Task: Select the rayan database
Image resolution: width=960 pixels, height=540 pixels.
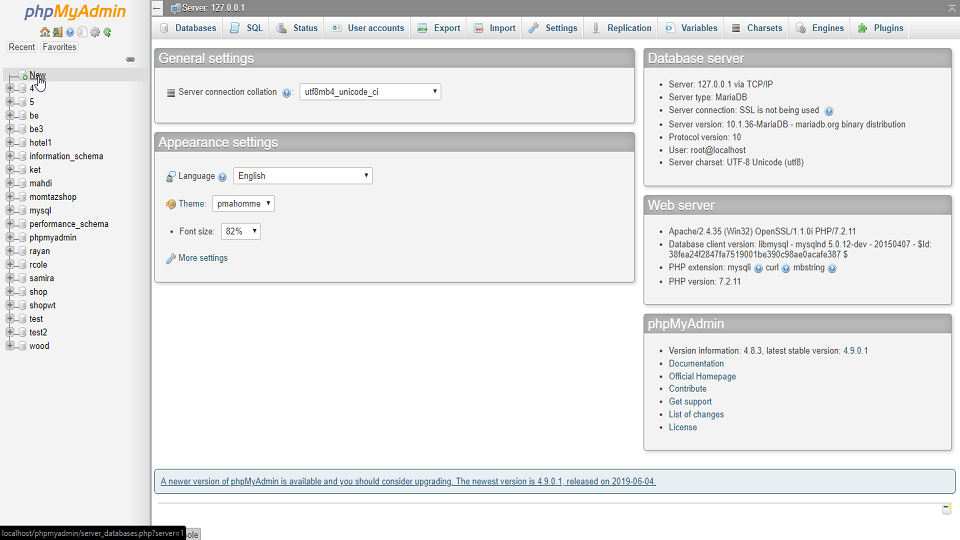Action: (x=40, y=251)
